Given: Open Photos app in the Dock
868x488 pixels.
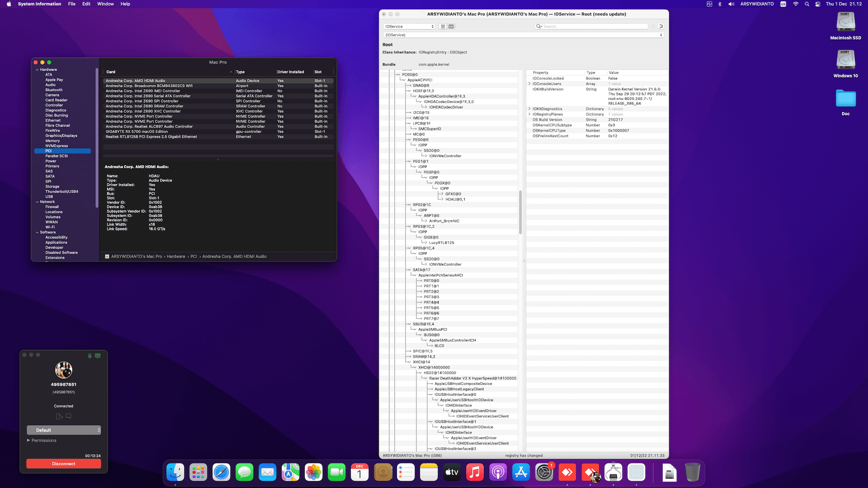Looking at the screenshot, I should pos(314,473).
